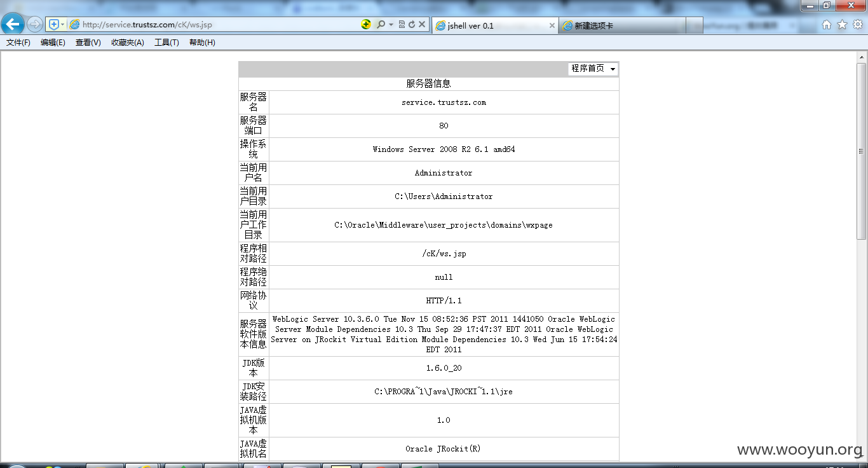Select the null absolute path value
Screen dimensions: 868x468
pos(444,277)
